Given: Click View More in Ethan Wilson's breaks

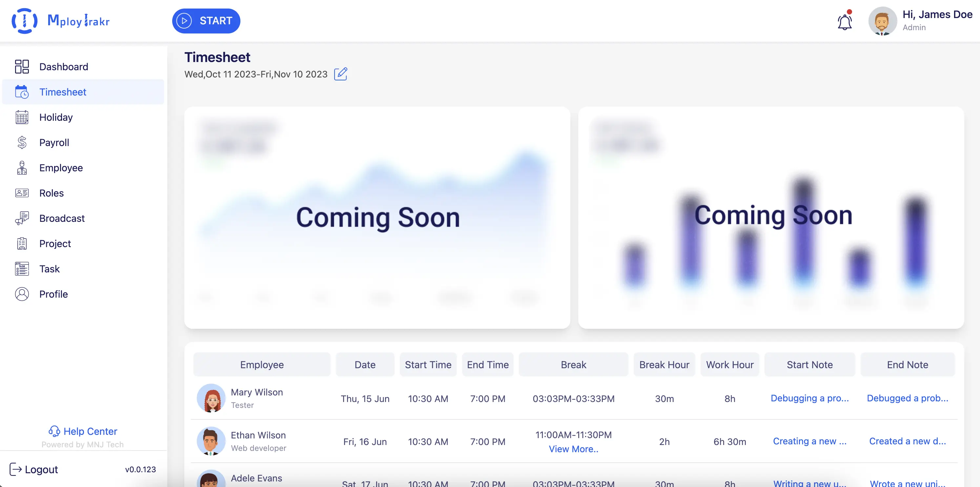Looking at the screenshot, I should pyautogui.click(x=573, y=449).
